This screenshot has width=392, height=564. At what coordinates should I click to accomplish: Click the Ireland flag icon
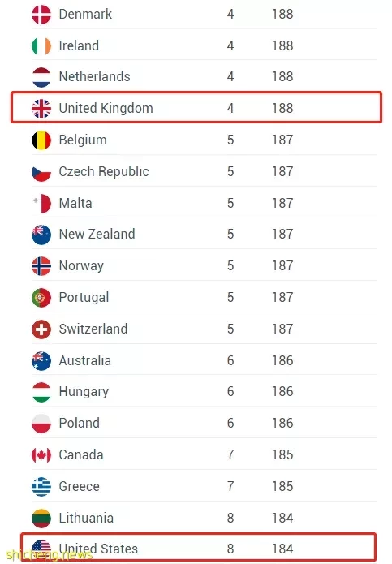[41, 46]
